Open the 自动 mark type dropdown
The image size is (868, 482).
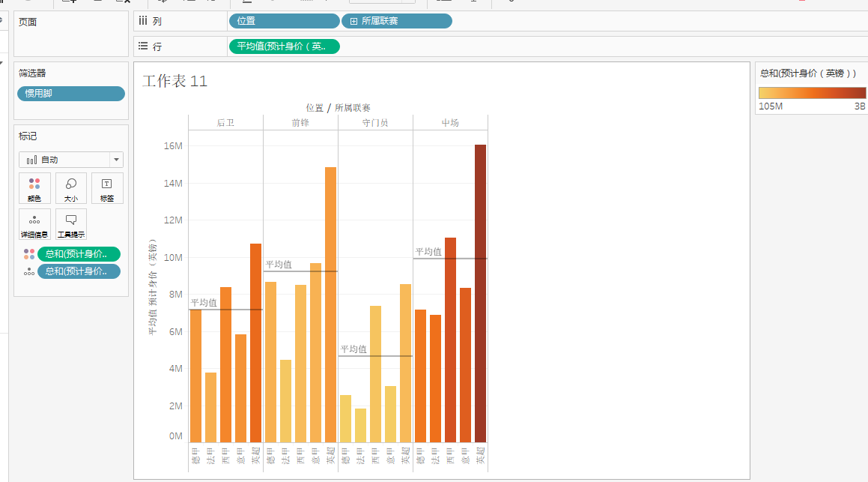pos(71,160)
